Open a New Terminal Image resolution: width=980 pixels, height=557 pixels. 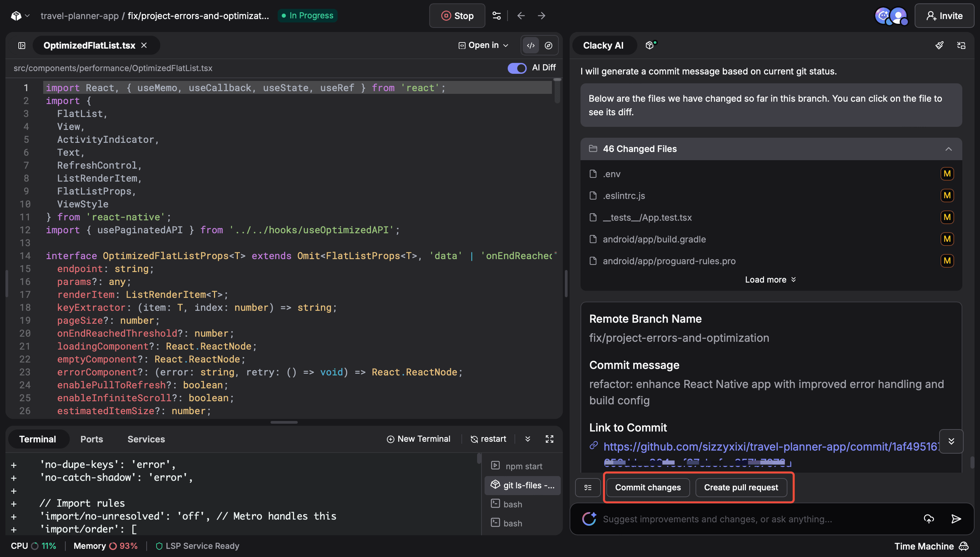click(419, 439)
